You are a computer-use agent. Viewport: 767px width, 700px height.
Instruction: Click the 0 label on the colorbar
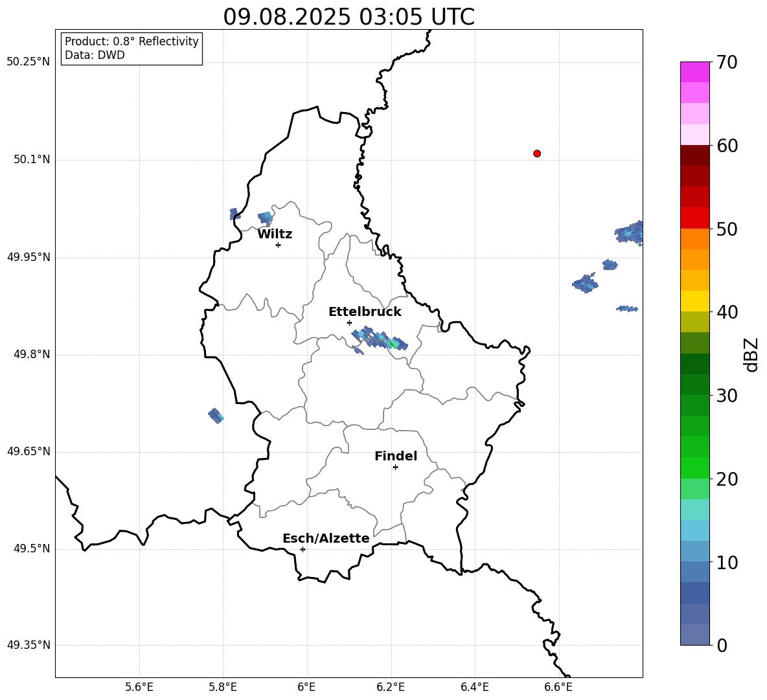[x=722, y=646]
